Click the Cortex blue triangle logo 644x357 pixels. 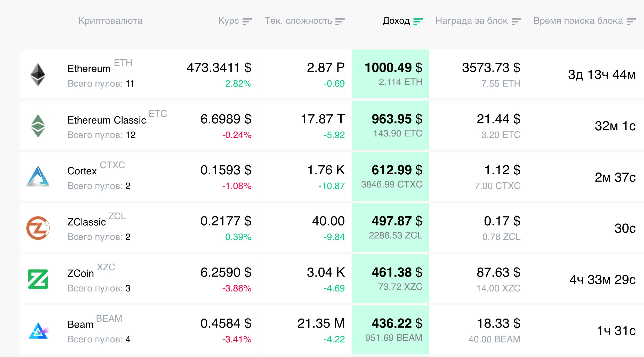pos(38,177)
